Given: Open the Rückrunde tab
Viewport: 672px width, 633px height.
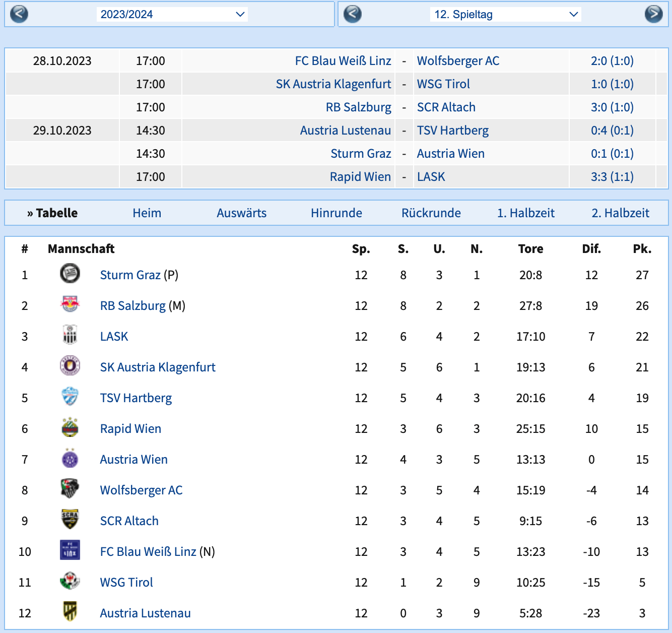Looking at the screenshot, I should click(431, 213).
